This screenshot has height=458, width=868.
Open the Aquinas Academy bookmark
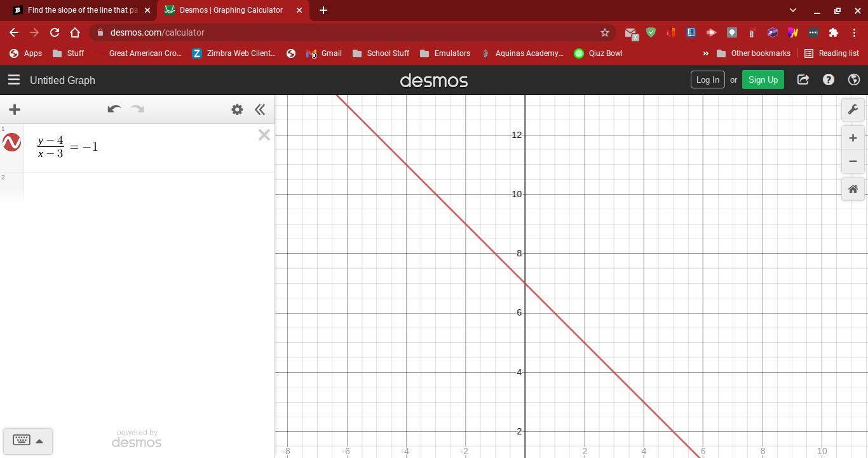pos(522,53)
